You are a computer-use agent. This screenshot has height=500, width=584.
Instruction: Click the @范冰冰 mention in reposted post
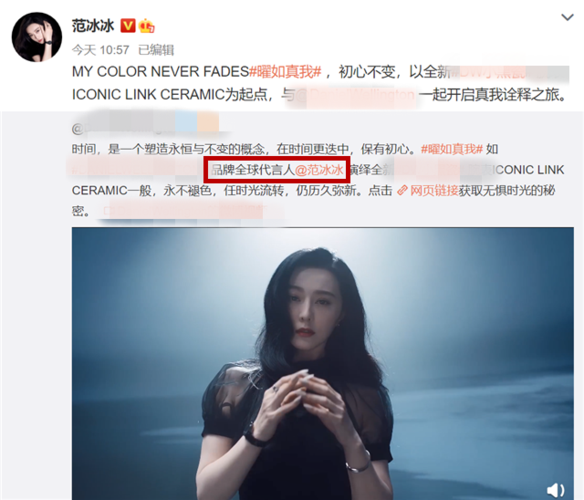point(319,170)
